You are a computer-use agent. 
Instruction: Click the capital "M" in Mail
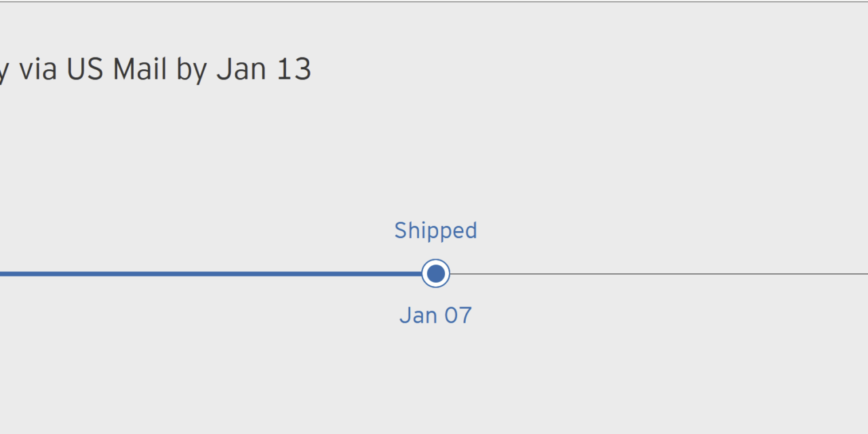coord(126,70)
